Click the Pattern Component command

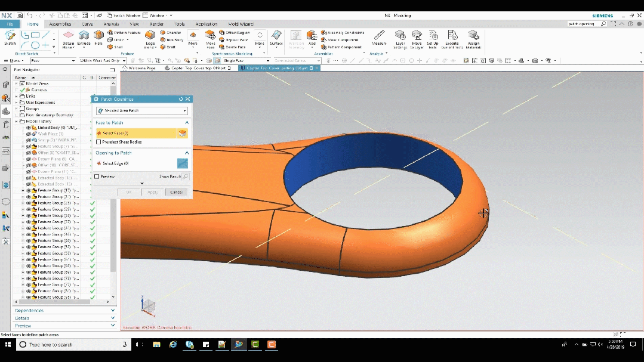[341, 47]
